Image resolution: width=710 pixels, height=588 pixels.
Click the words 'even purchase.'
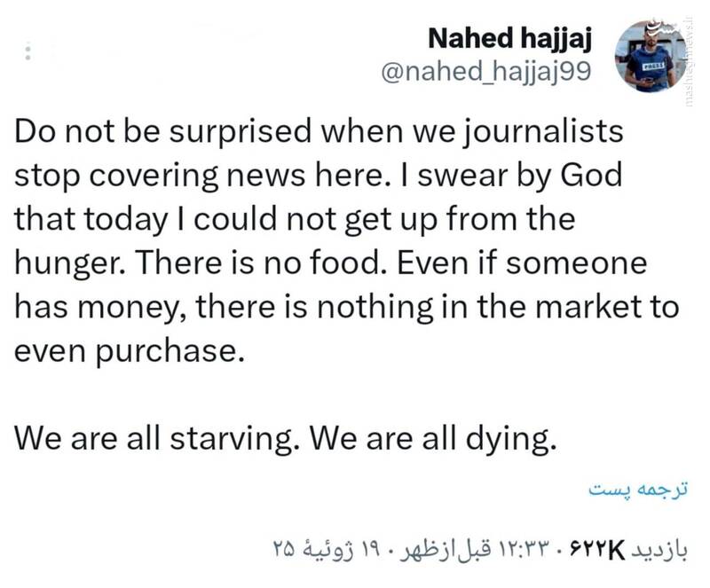129,349
